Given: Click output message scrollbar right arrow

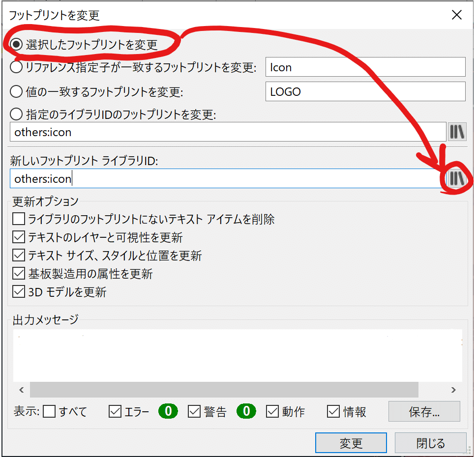Looking at the screenshot, I should tap(453, 390).
